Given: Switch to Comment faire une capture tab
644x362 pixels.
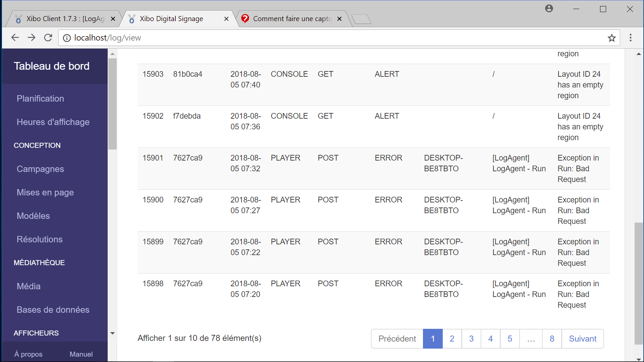Looking at the screenshot, I should pyautogui.click(x=292, y=19).
